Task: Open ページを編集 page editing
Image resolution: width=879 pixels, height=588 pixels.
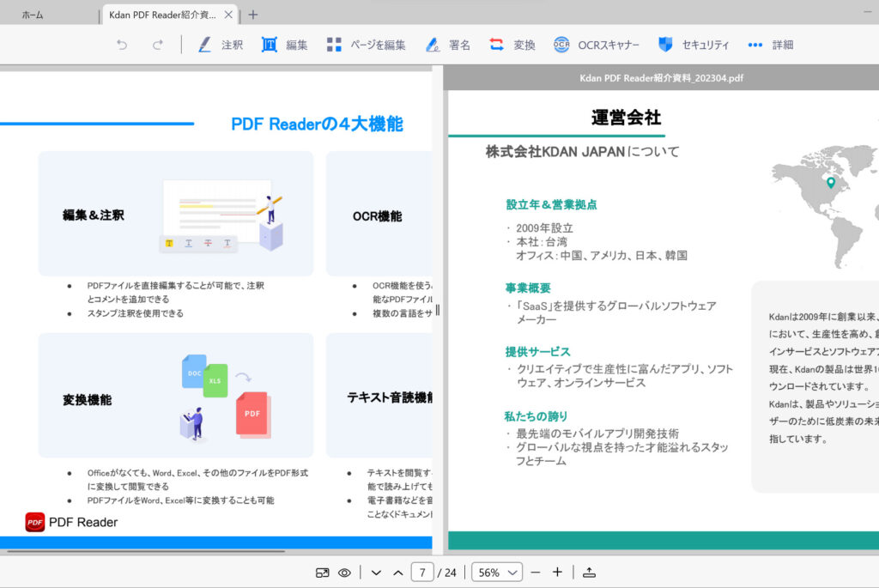Action: coord(366,45)
